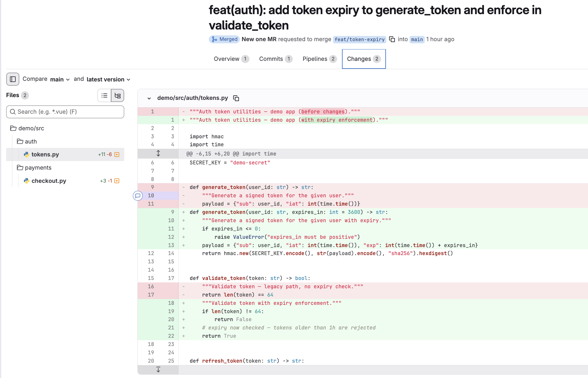Viewport: 588px width, 378px height.
Task: Copy the demo/src/auth/tokens.py file path
Action: [236, 98]
